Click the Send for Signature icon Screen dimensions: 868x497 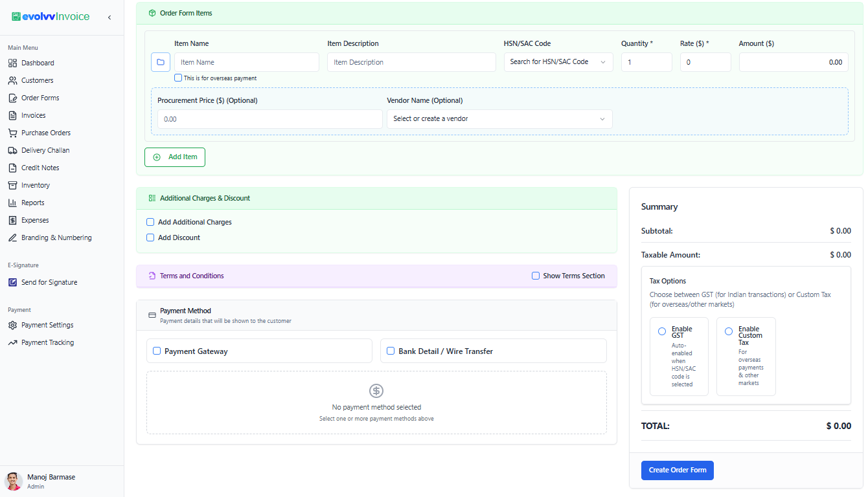[12, 282]
